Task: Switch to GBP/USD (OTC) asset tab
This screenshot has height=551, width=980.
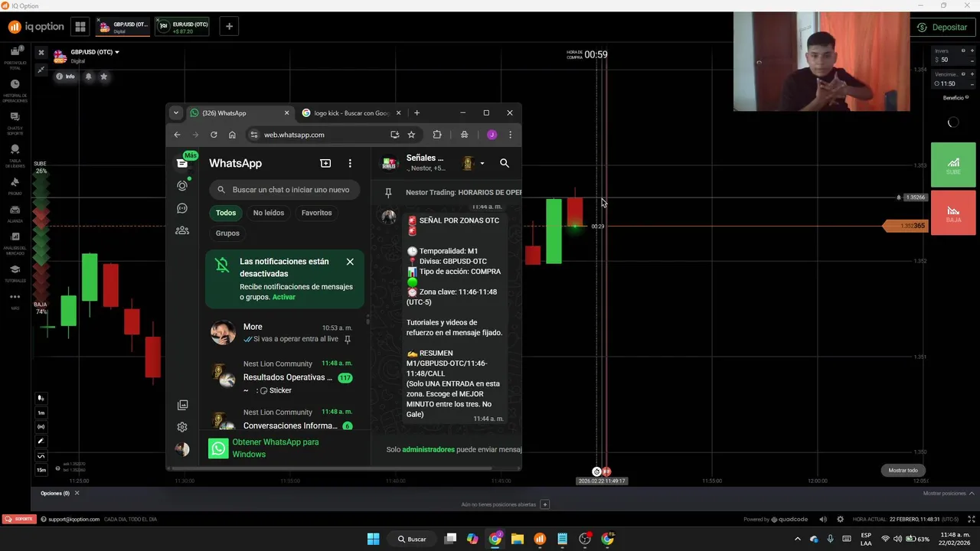Action: (122, 27)
